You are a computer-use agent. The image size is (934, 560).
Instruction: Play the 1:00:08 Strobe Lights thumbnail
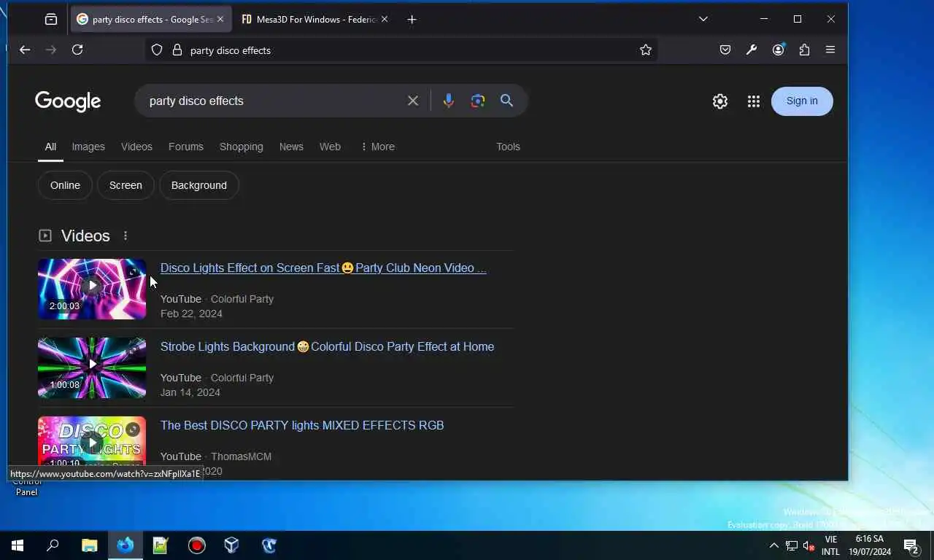(92, 367)
